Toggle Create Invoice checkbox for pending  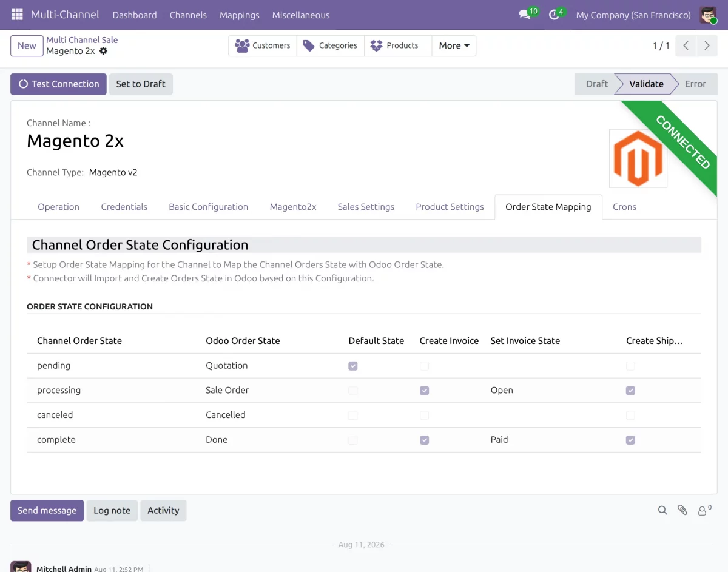coord(424,366)
